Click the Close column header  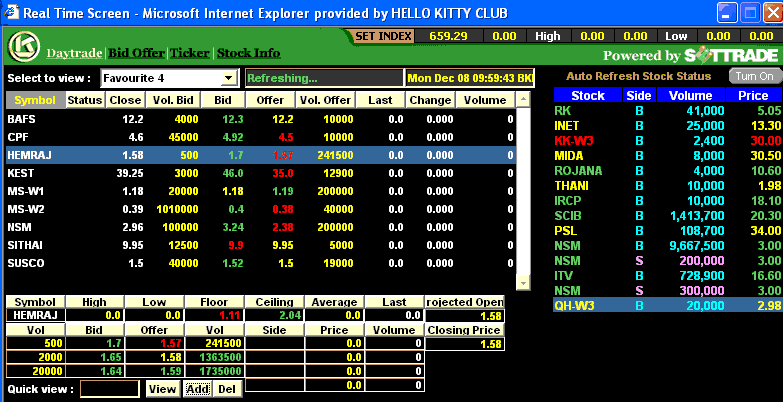[125, 100]
